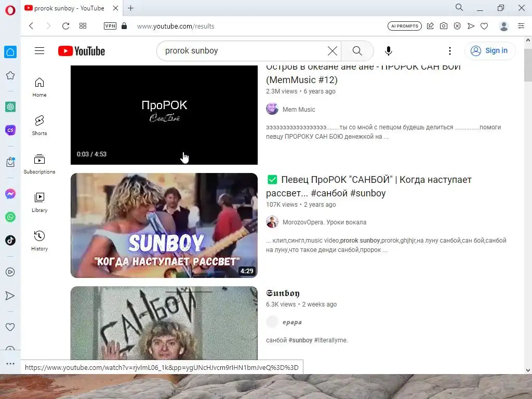The width and height of the screenshot is (532, 399).
Task: Click the 2.3M views metadata text
Action: click(282, 91)
